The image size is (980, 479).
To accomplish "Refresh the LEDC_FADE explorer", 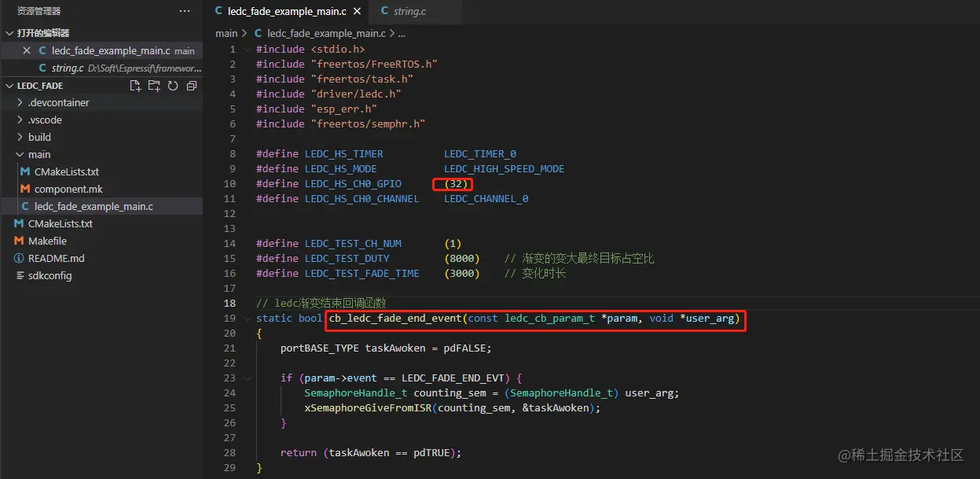I will 173,86.
